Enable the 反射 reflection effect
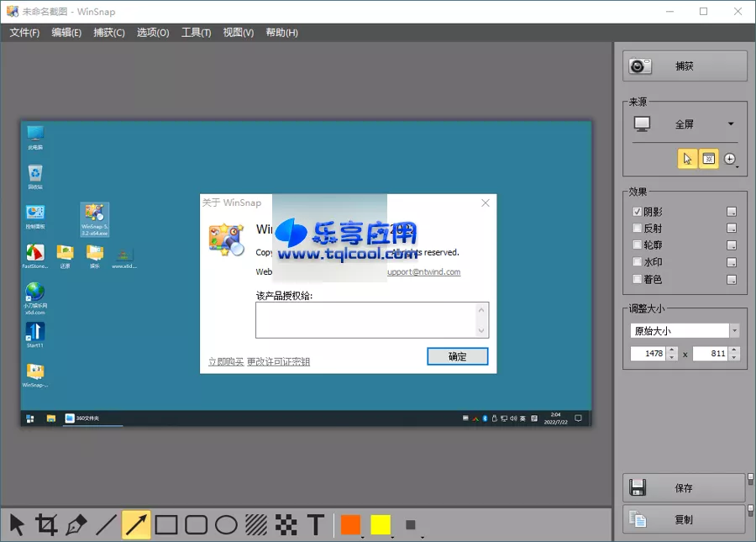 636,228
